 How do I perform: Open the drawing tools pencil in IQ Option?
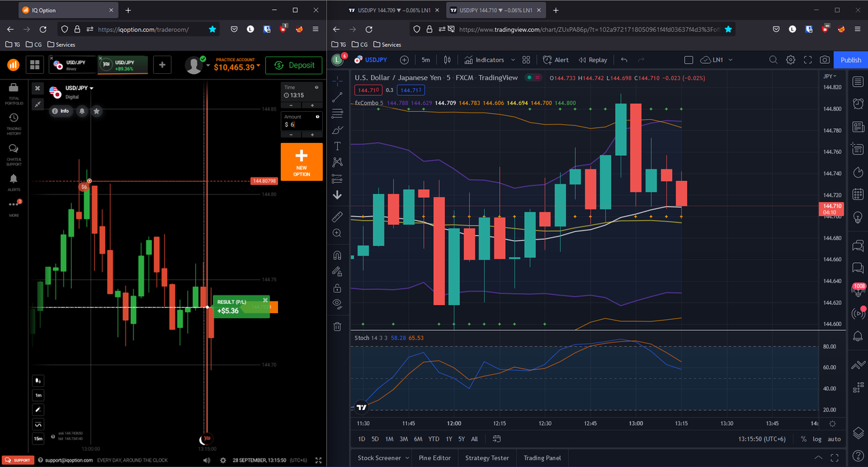[39, 410]
